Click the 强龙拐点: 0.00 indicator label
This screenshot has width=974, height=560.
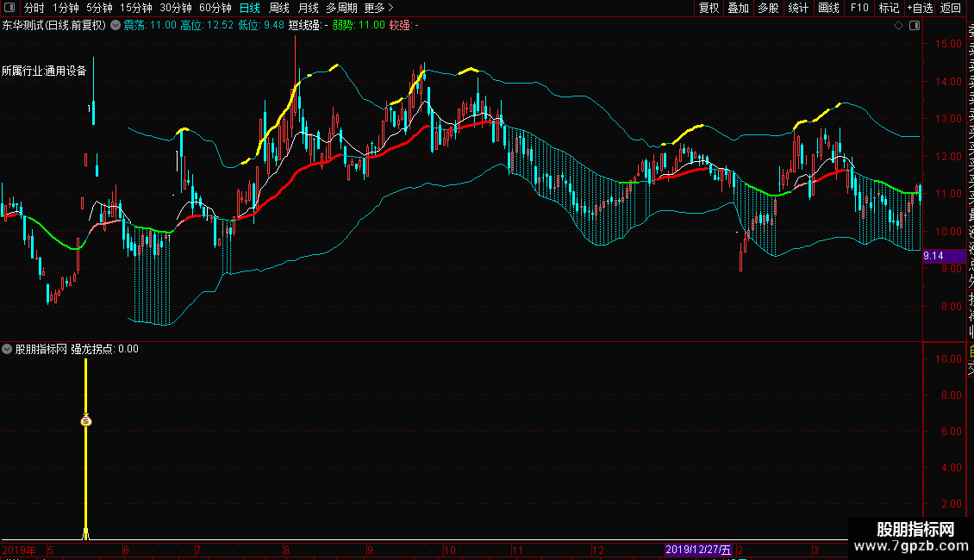tap(104, 349)
